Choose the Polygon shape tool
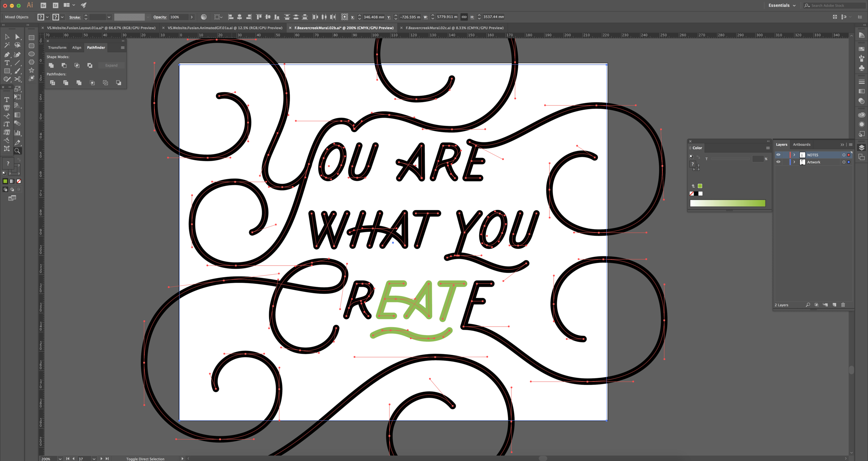Image resolution: width=868 pixels, height=461 pixels. click(31, 62)
